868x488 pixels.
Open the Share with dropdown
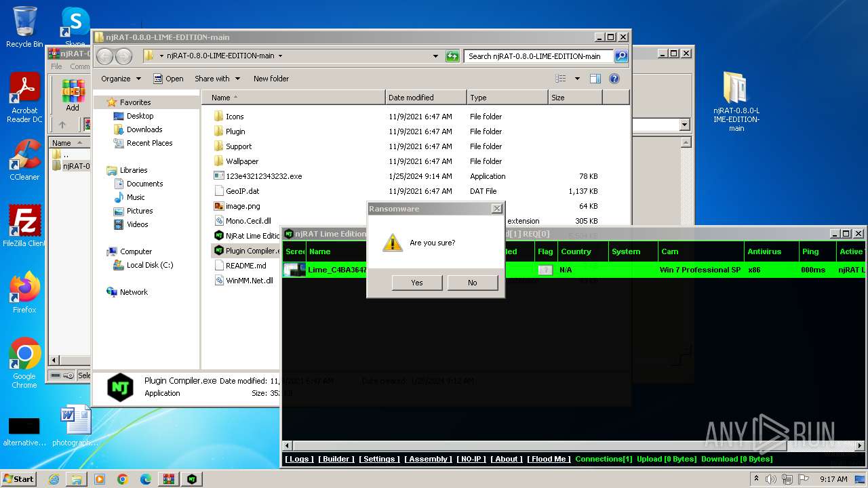pyautogui.click(x=217, y=79)
